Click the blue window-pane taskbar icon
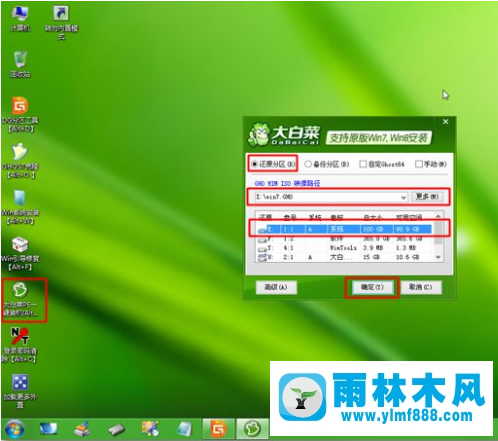This screenshot has width=498, height=441. pos(184,429)
